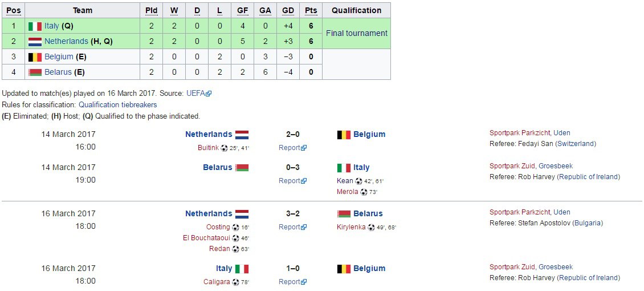Open the Bulgaria link after Stefan Apostolov
Viewport: 644px width, 291px height.
(587, 223)
